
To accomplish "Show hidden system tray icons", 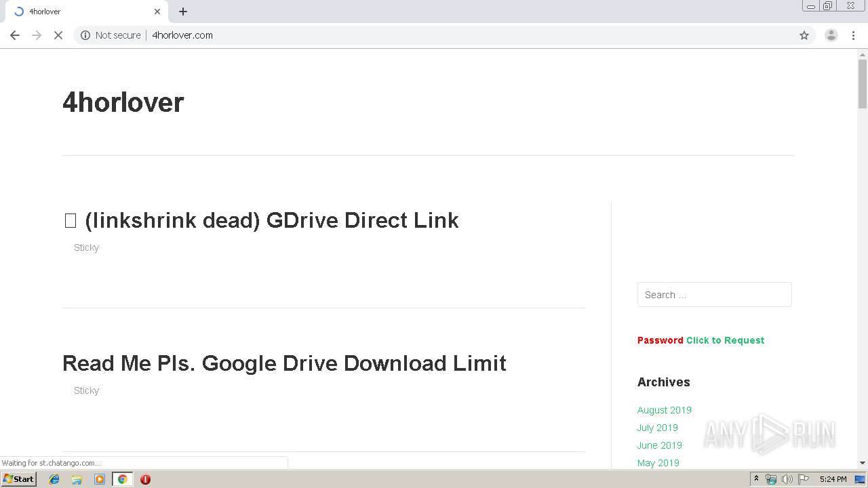I will pyautogui.click(x=756, y=479).
